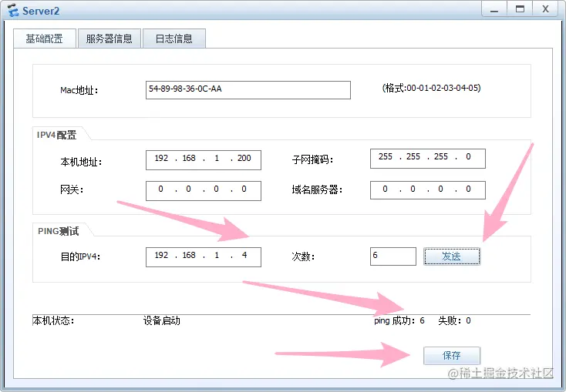The image size is (566, 392).
Task: Click the 'IPV4配置' group label
Action: pos(56,135)
